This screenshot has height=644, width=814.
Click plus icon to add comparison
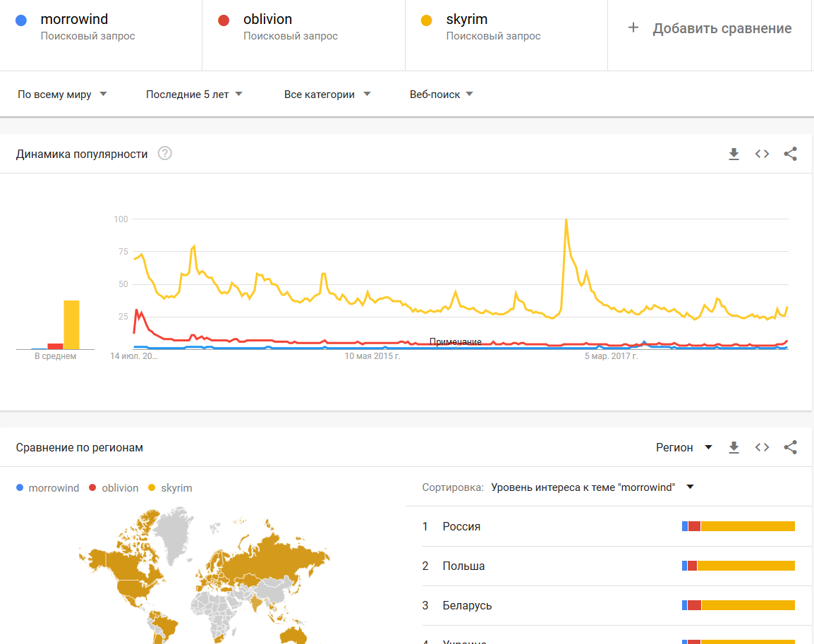point(633,28)
